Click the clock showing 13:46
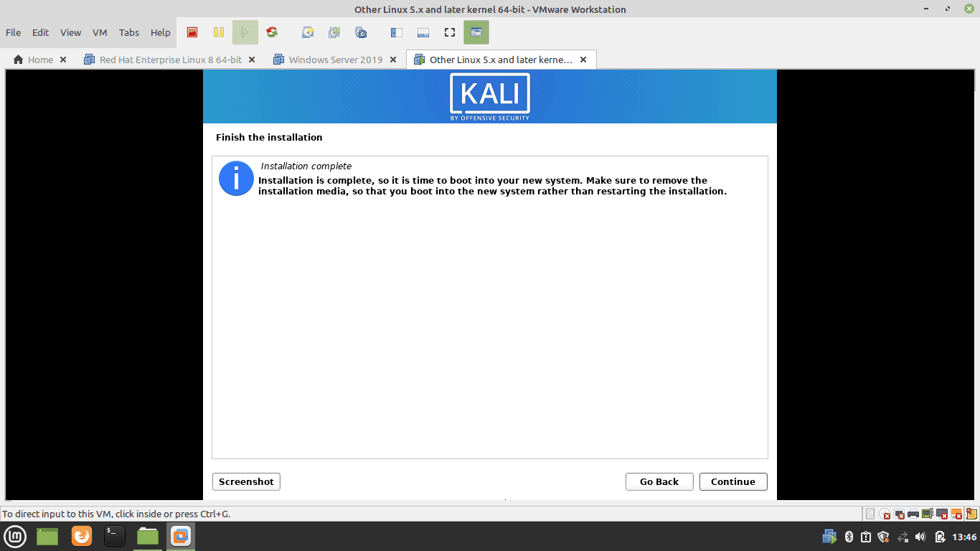 (964, 537)
